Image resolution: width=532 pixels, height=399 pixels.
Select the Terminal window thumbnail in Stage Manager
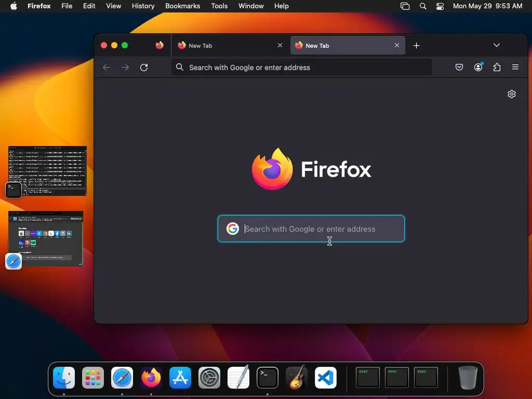[x=47, y=170]
